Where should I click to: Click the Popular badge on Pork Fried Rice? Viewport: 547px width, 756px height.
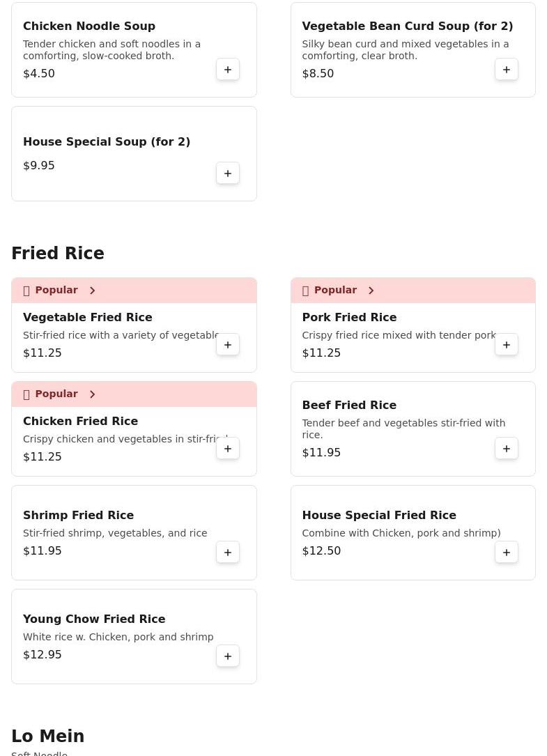coord(334,291)
